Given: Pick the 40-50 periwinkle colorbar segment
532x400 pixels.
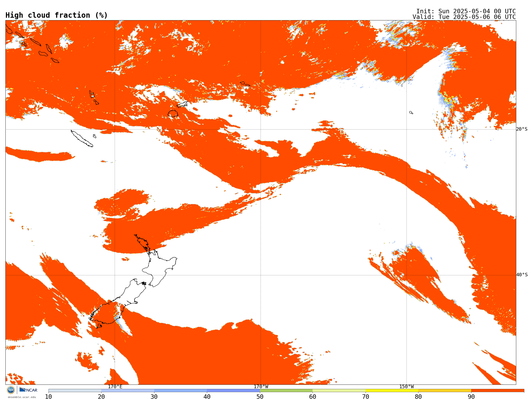Looking at the screenshot, I should (x=233, y=390).
